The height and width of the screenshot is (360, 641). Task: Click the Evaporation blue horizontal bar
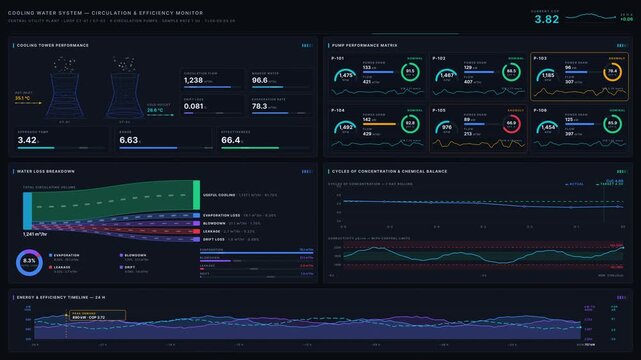click(x=256, y=253)
